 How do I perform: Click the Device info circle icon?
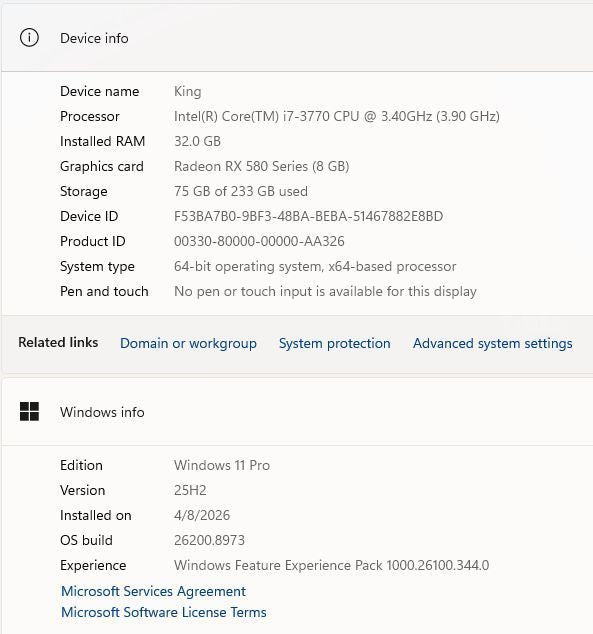tap(29, 38)
